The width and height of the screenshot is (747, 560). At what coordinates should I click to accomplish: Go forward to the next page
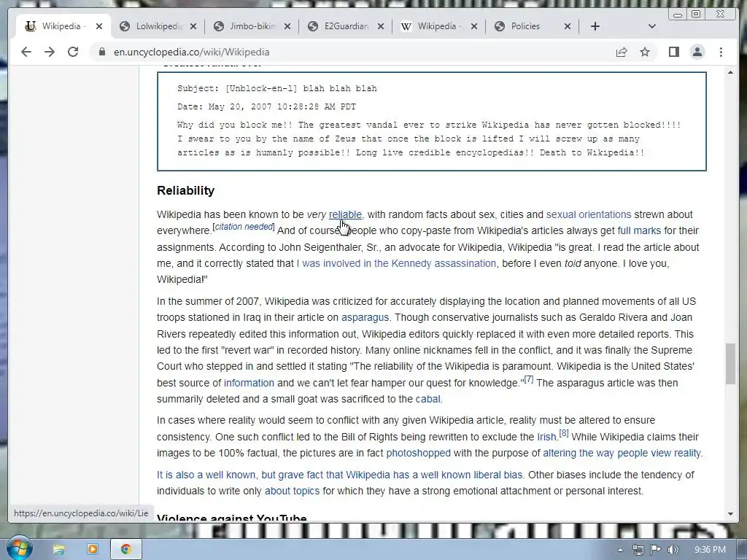(50, 52)
